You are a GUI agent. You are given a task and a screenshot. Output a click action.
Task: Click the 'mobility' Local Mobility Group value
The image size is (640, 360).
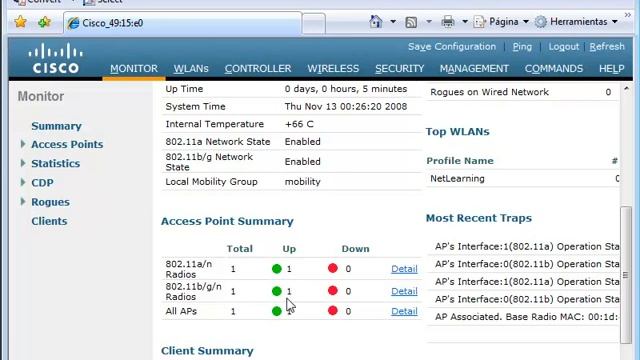(302, 182)
